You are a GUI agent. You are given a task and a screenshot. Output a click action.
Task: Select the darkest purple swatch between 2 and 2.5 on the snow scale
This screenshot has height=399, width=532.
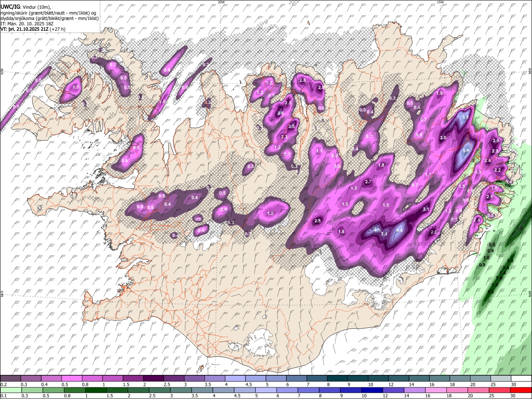[154, 379]
